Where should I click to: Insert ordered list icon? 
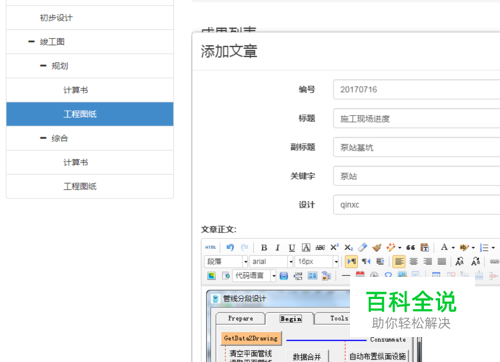[x=484, y=248]
